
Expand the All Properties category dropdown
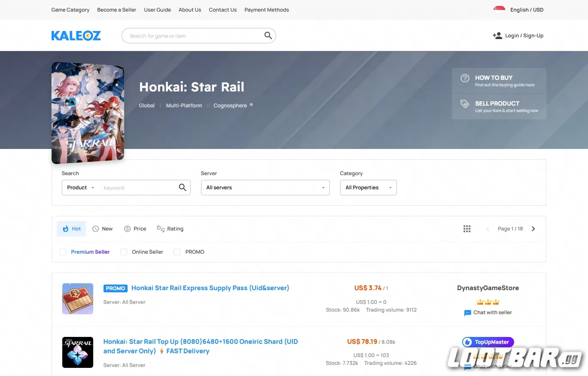point(368,188)
